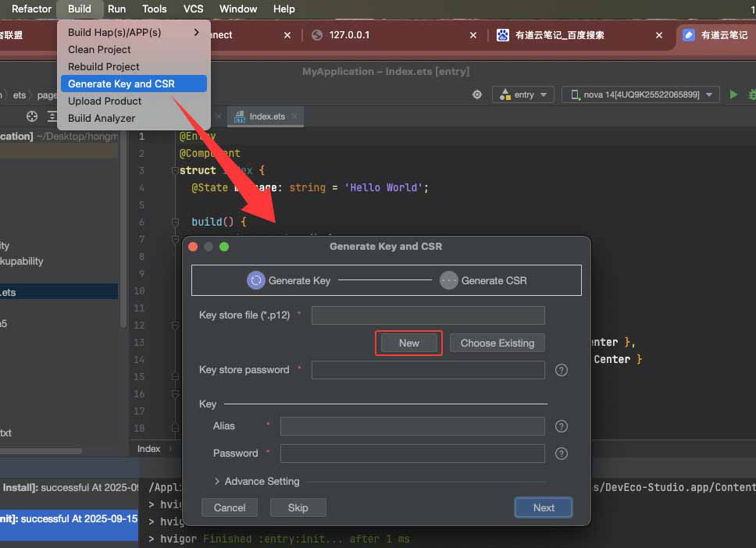Select Generate Key and CSR menu item
756x548 pixels.
tap(133, 84)
